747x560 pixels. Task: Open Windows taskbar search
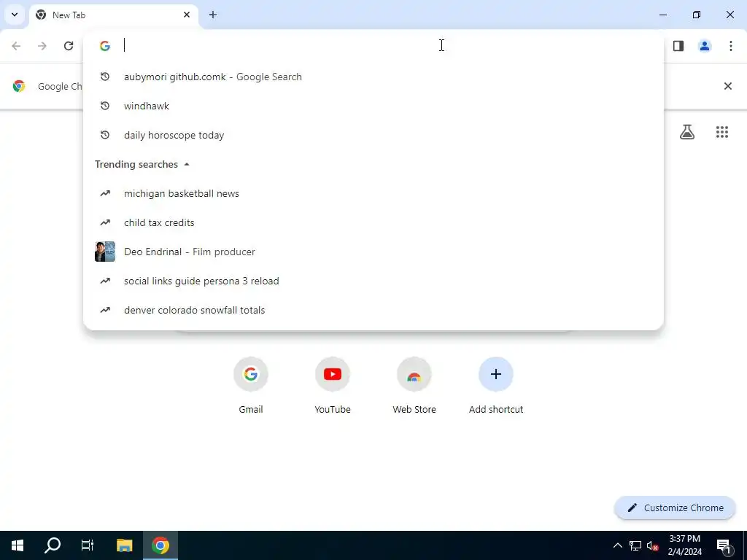pos(53,545)
